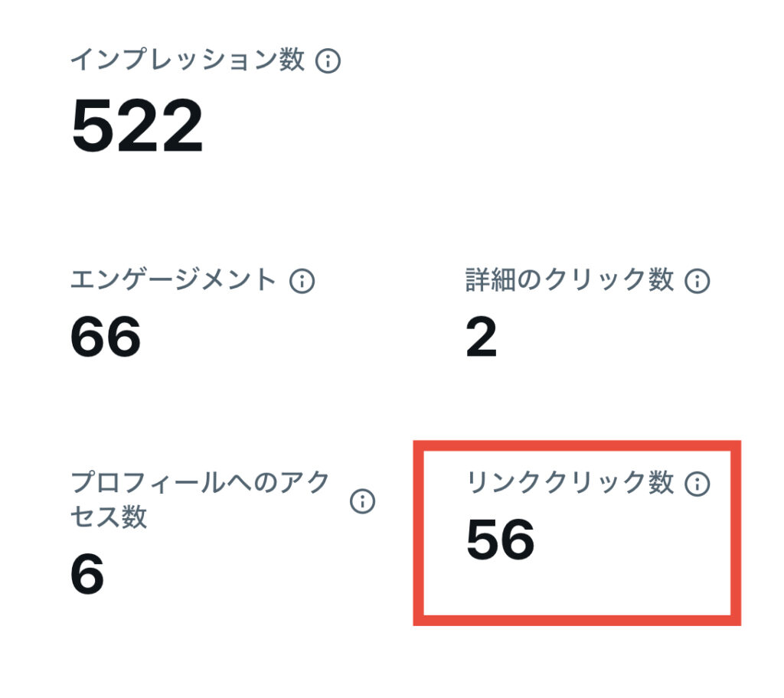
Task: Select the engagement count 66
Action: [x=106, y=338]
